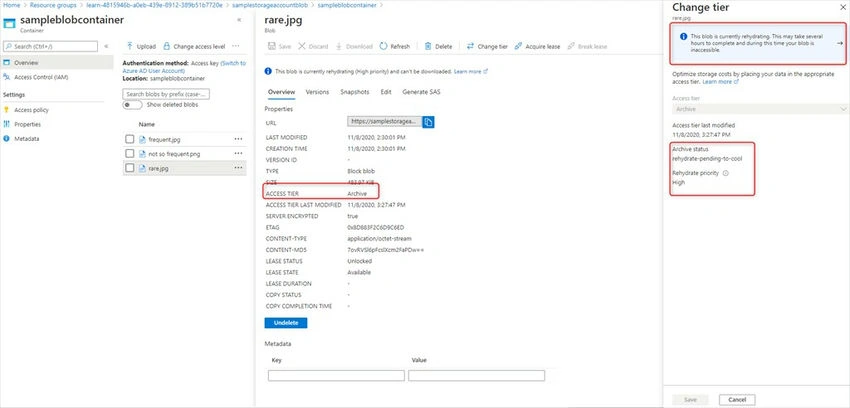
Task: Click Download in the blob toolbar
Action: tap(354, 47)
